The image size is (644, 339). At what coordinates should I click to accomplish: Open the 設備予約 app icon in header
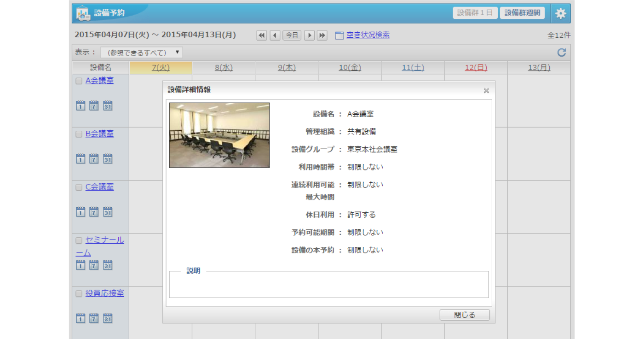83,13
